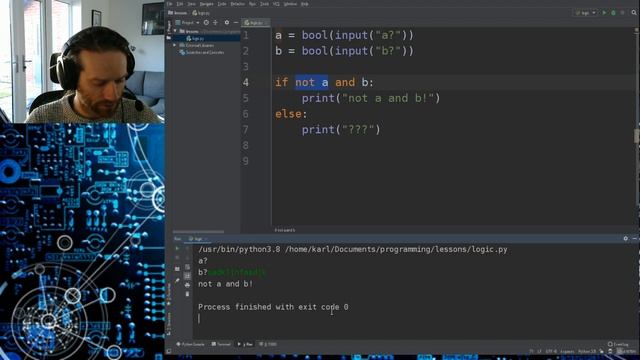Viewport: 640px width, 360px height.
Task: Click the print icon in Run panel
Action: pyautogui.click(x=187, y=285)
